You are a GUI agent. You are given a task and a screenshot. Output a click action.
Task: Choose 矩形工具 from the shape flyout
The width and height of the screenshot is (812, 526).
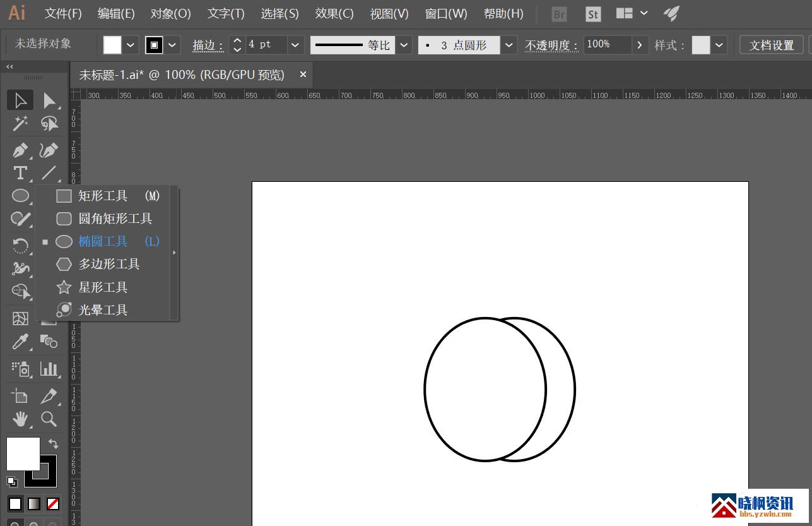(x=103, y=196)
